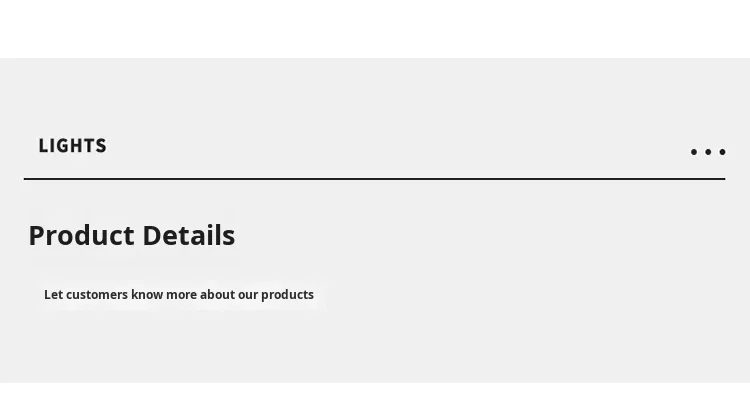This screenshot has width=750, height=418.
Task: Click the word our in the description
Action: point(248,295)
